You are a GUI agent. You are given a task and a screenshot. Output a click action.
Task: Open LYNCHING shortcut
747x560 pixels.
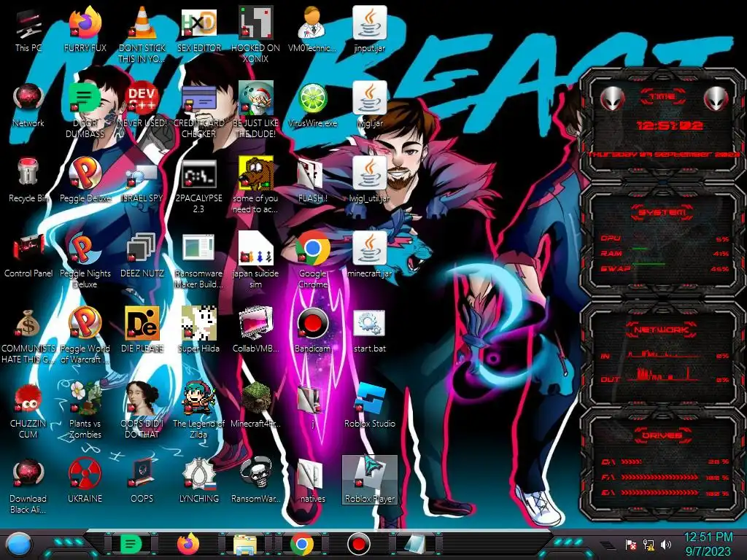pos(198,480)
